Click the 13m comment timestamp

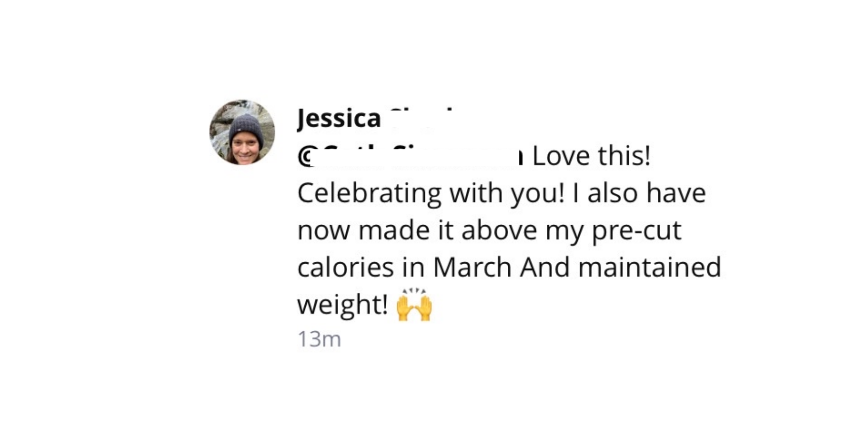click(x=319, y=339)
